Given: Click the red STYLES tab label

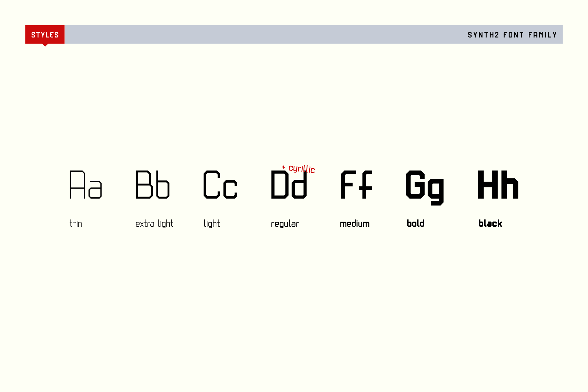Looking at the screenshot, I should point(45,35).
